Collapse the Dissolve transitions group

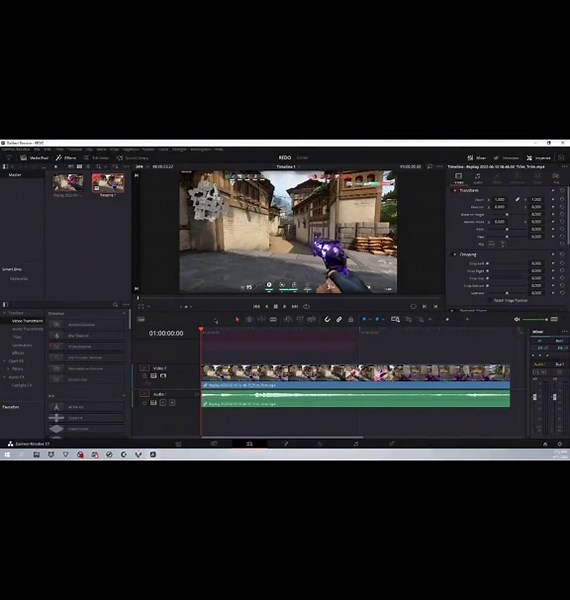(x=124, y=313)
